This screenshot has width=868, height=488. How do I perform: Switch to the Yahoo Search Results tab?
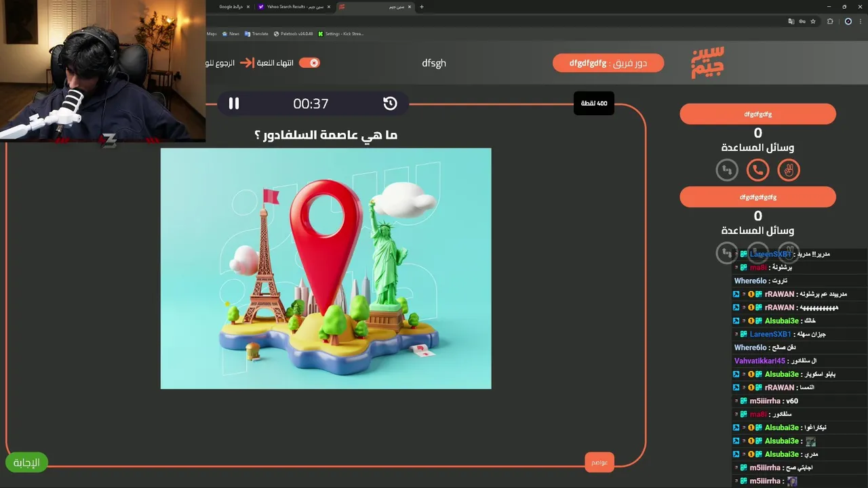pos(294,7)
